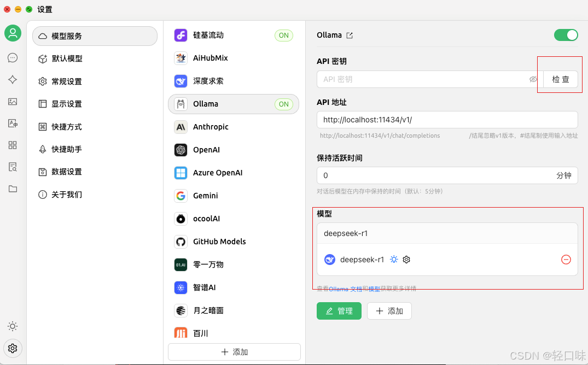Remove deepseek-r1 model with minus icon

566,260
